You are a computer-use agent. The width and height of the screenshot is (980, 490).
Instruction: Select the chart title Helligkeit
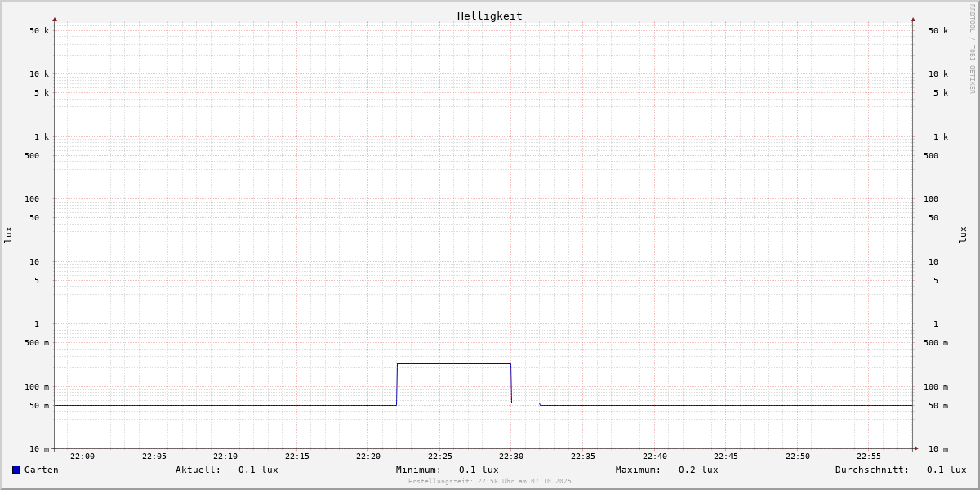pyautogui.click(x=490, y=16)
